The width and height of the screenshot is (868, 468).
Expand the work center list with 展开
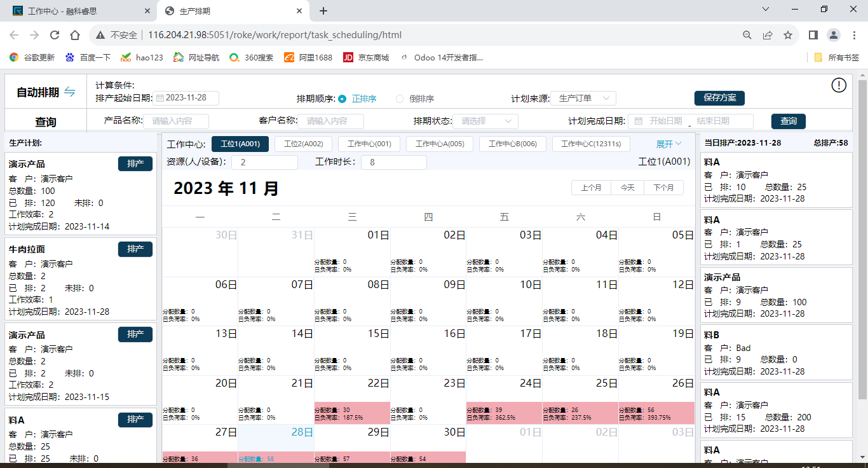pyautogui.click(x=668, y=144)
